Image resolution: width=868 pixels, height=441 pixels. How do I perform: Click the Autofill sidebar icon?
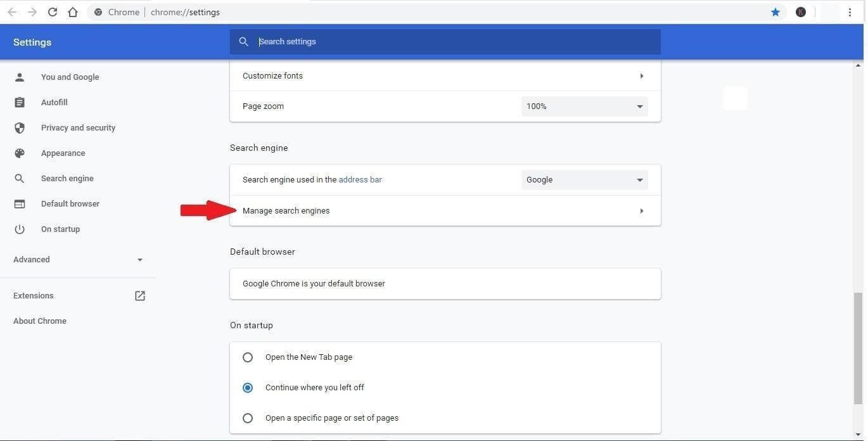coord(20,102)
